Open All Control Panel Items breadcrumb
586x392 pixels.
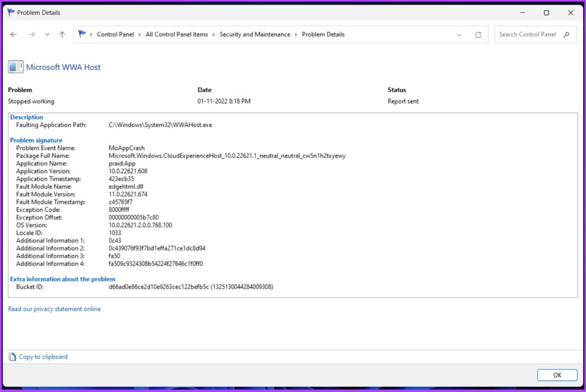coord(176,34)
